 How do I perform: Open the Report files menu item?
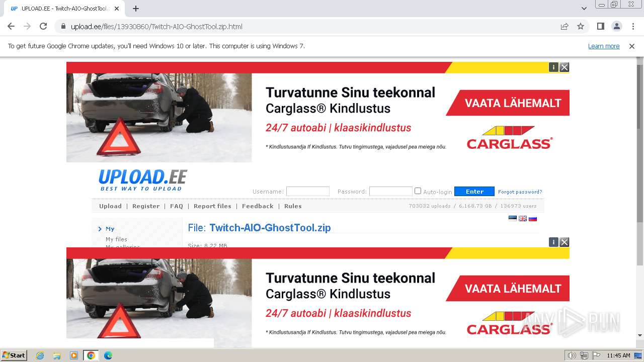(212, 206)
